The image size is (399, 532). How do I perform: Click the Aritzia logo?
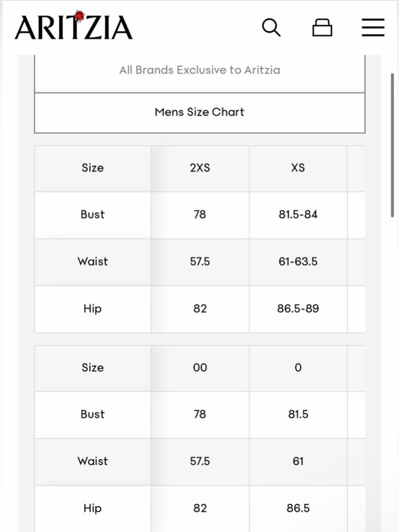coord(74,26)
